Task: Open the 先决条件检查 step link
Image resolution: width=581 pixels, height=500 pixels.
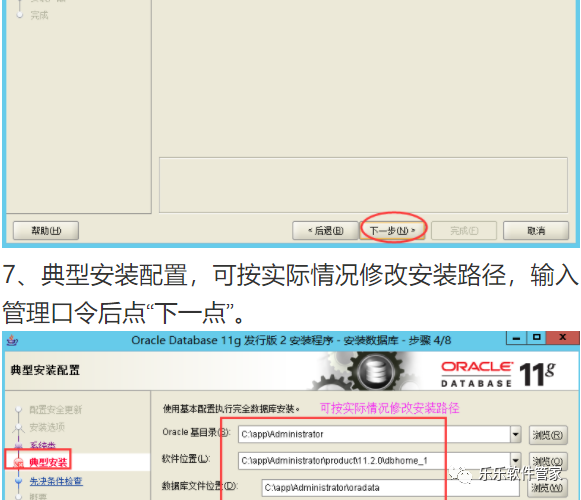Action: 56,481
